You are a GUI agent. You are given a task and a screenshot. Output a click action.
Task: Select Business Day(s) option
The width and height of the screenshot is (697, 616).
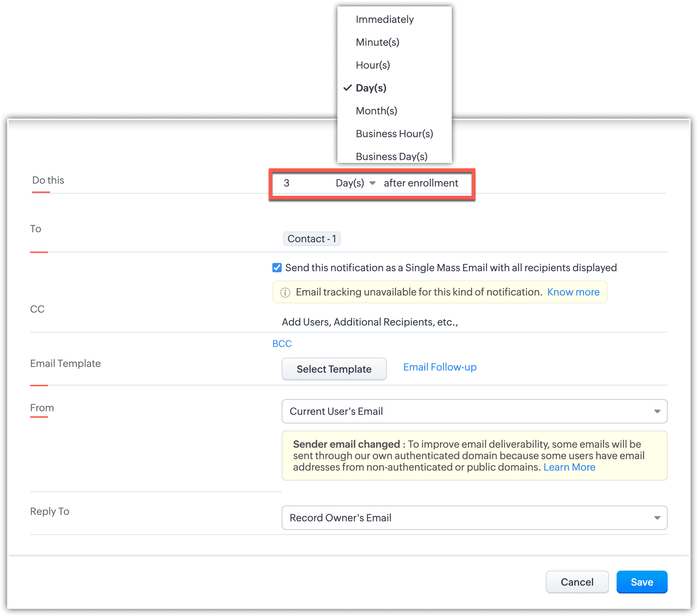click(391, 156)
